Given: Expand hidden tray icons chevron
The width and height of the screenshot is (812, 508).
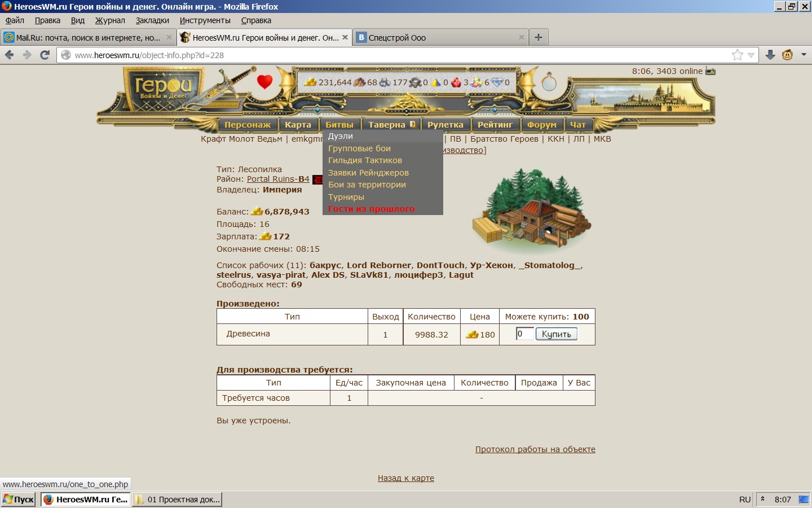Looking at the screenshot, I should pos(762,499).
